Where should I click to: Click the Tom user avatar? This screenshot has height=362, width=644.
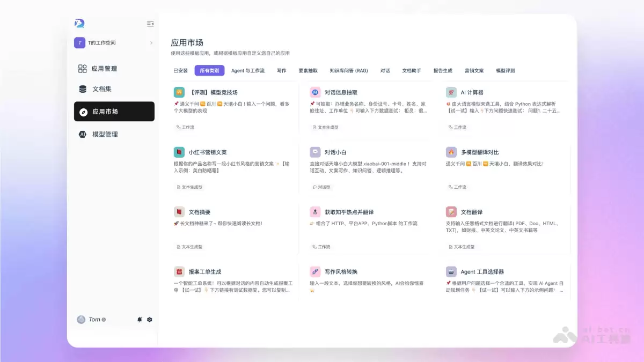coord(81,320)
